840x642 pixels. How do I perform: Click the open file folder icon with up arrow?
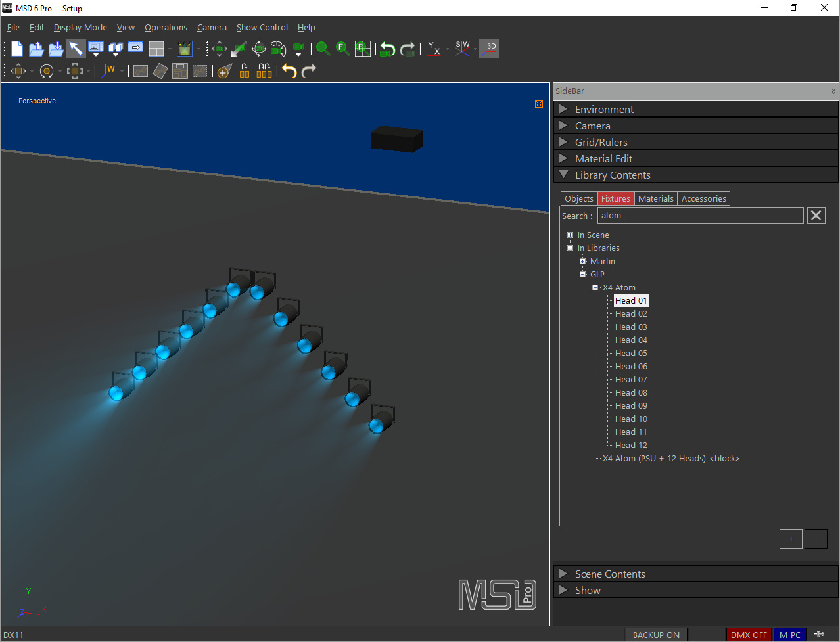(37, 49)
